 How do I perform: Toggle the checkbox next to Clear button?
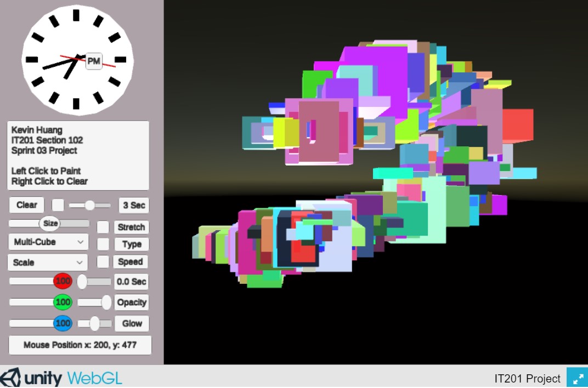pyautogui.click(x=58, y=205)
